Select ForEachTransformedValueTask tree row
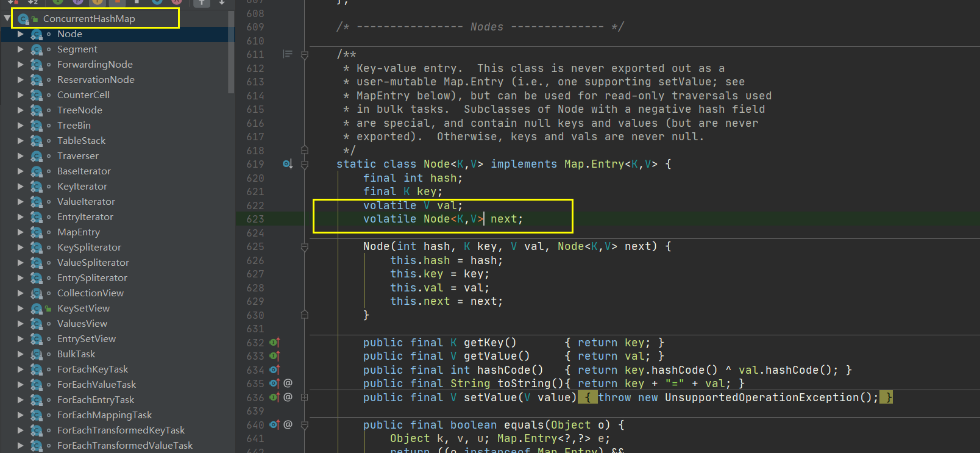Screen dimensions: 980x453 click(125, 446)
